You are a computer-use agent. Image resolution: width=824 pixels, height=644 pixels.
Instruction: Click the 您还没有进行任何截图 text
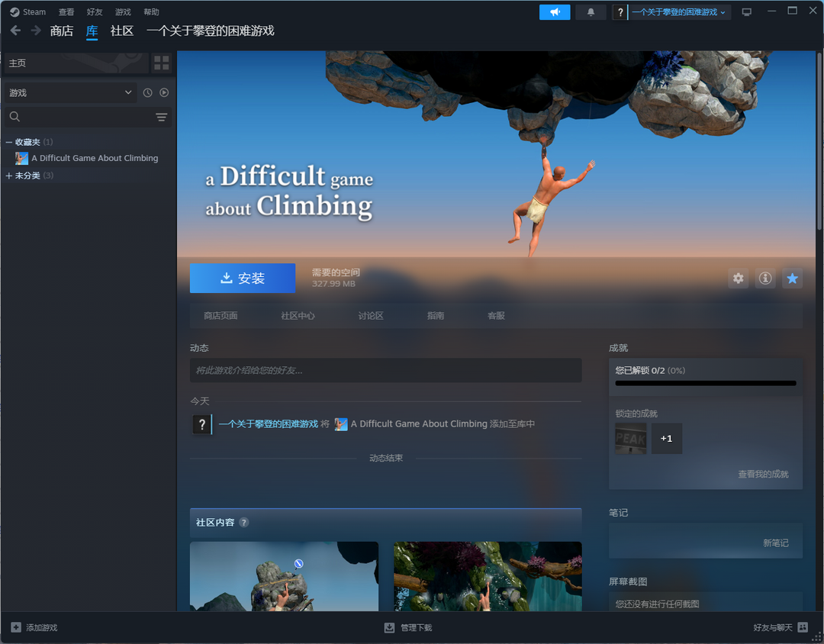(657, 604)
